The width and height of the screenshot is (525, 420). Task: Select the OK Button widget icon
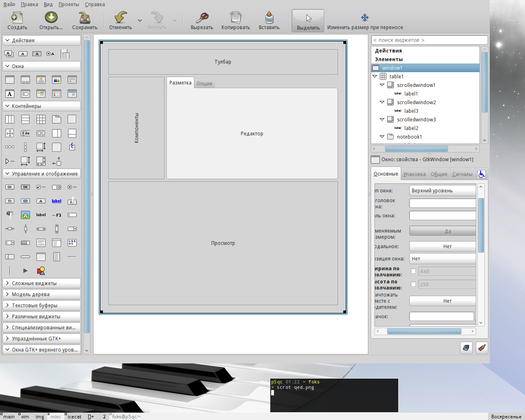[x=10, y=187]
